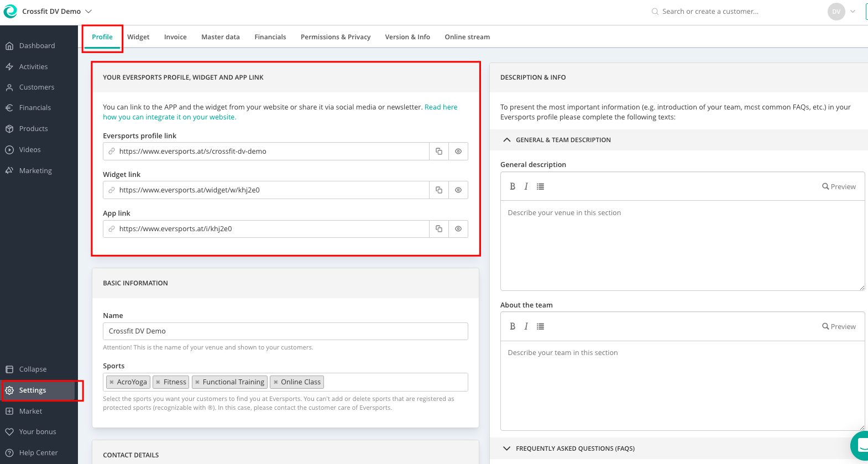Click the App link URL field
The width and height of the screenshot is (868, 464).
[266, 229]
